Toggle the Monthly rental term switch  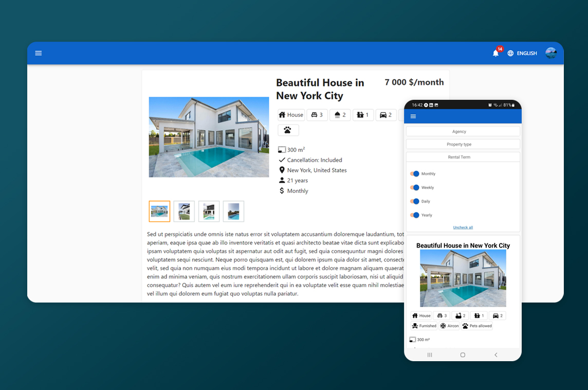pos(414,174)
